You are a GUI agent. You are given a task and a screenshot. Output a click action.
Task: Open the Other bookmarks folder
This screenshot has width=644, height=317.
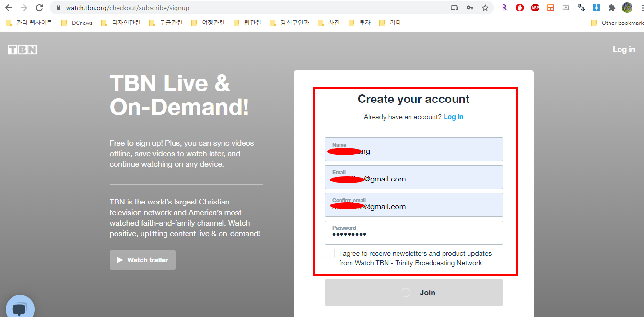click(618, 23)
